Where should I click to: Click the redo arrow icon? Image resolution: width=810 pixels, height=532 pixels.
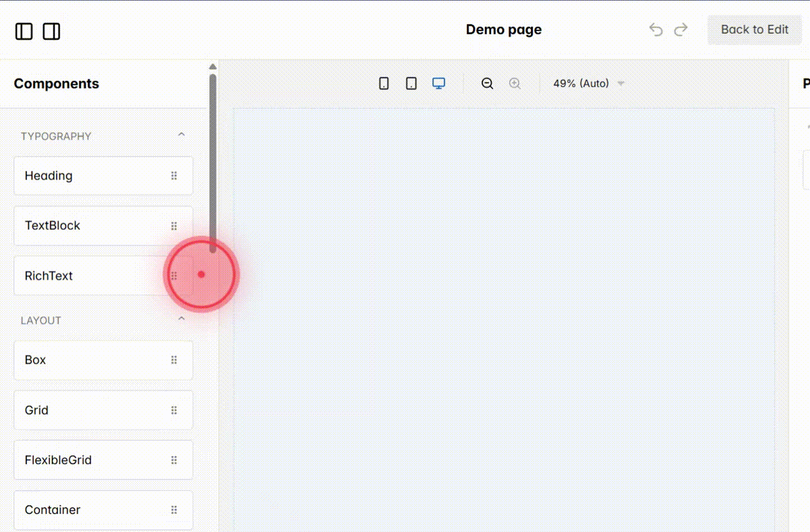pos(681,30)
